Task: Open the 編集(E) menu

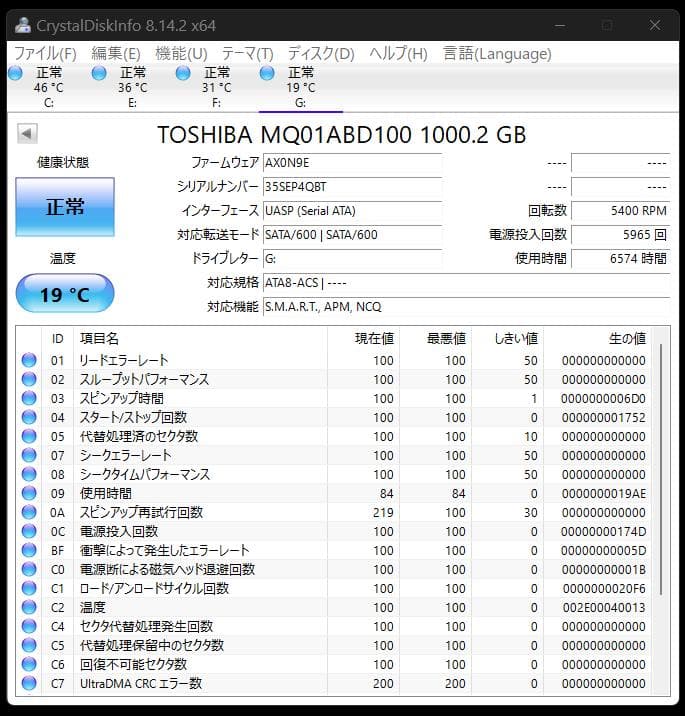Action: [x=116, y=54]
